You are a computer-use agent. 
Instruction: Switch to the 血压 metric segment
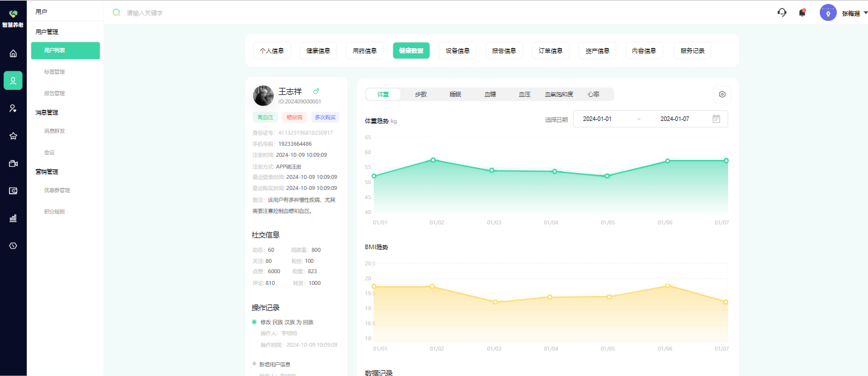tap(524, 94)
